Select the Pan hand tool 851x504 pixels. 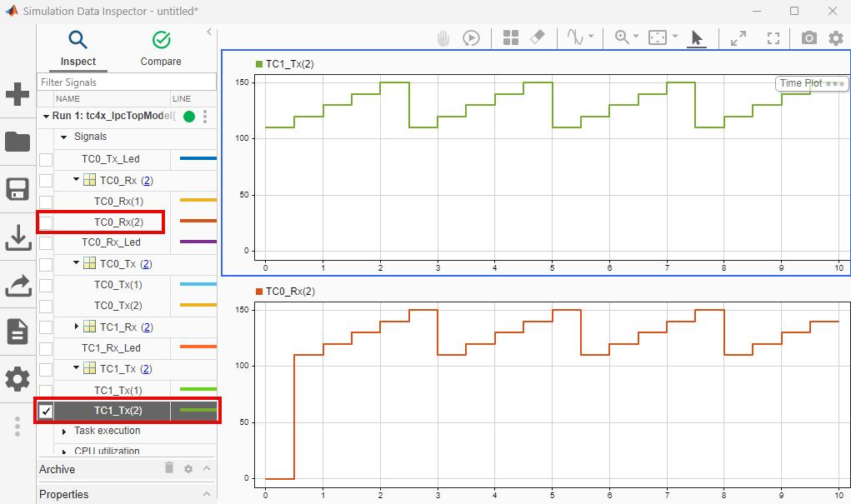click(x=443, y=38)
